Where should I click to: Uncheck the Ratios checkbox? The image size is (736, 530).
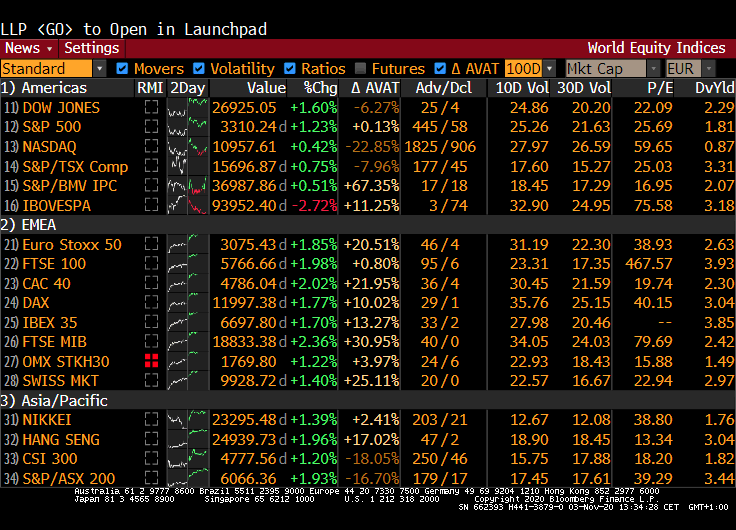pos(290,69)
